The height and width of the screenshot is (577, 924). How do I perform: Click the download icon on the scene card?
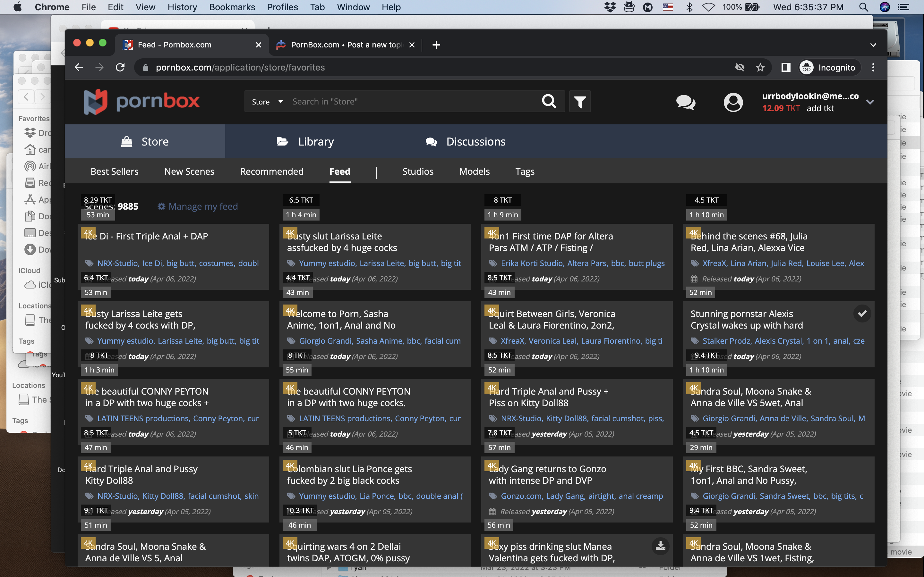coord(660,546)
